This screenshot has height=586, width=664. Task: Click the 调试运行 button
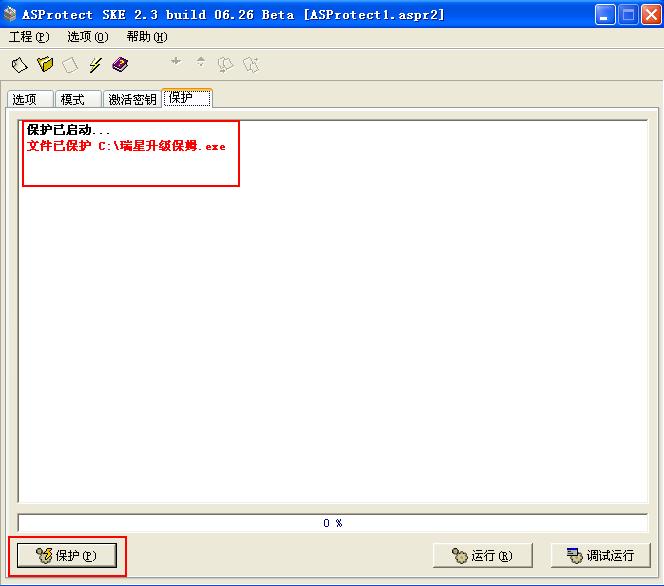[x=600, y=555]
